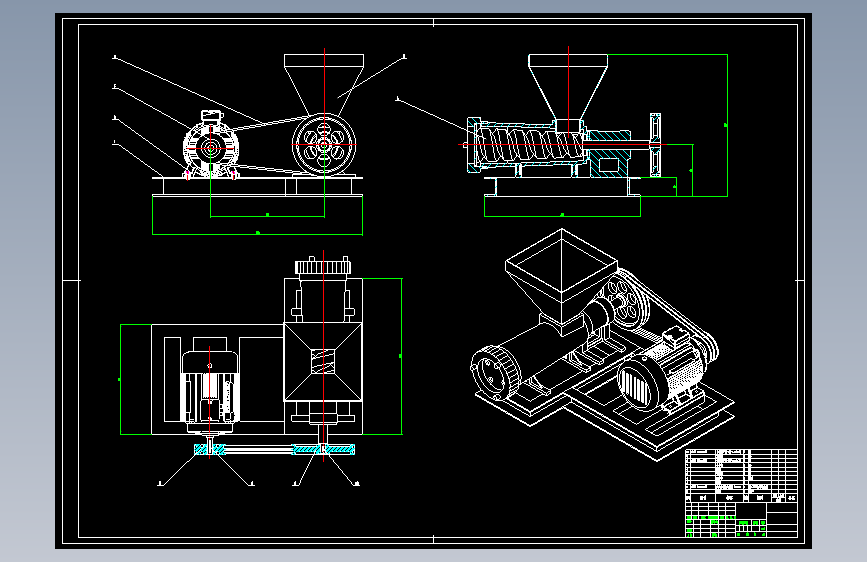Select the hopper in the sectional view

click(x=568, y=92)
